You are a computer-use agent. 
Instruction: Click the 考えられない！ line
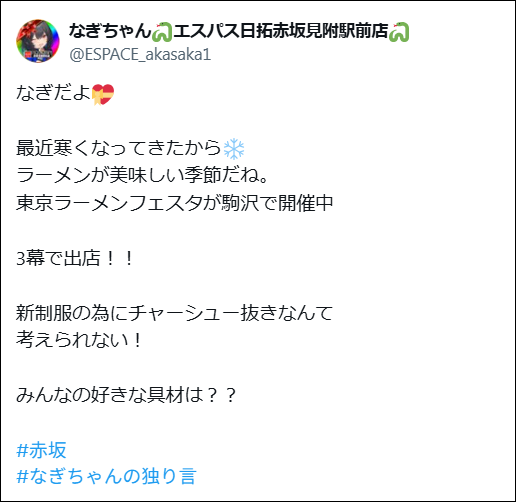[x=79, y=340]
